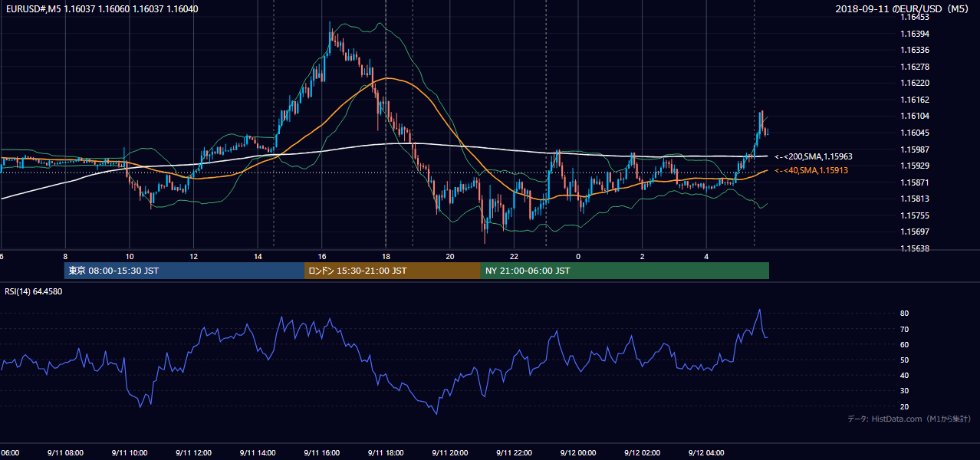Click the RSI(14) 64.4580 indicator label
The image size is (980, 460).
tap(34, 291)
